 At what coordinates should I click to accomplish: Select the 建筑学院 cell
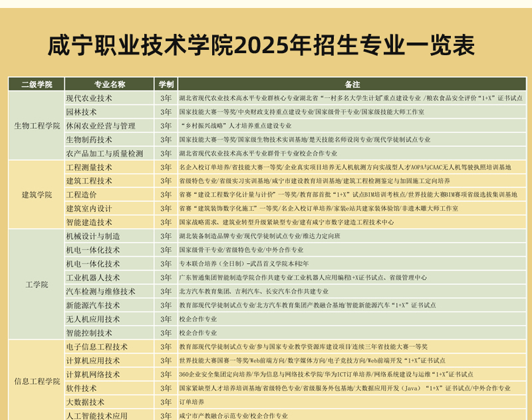[37, 195]
